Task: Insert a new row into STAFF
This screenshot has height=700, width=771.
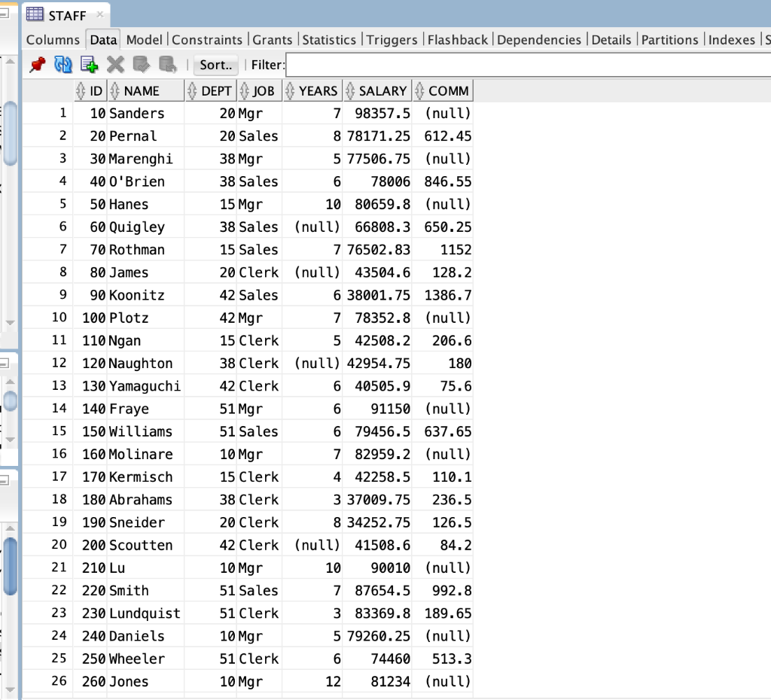Action: (x=89, y=65)
